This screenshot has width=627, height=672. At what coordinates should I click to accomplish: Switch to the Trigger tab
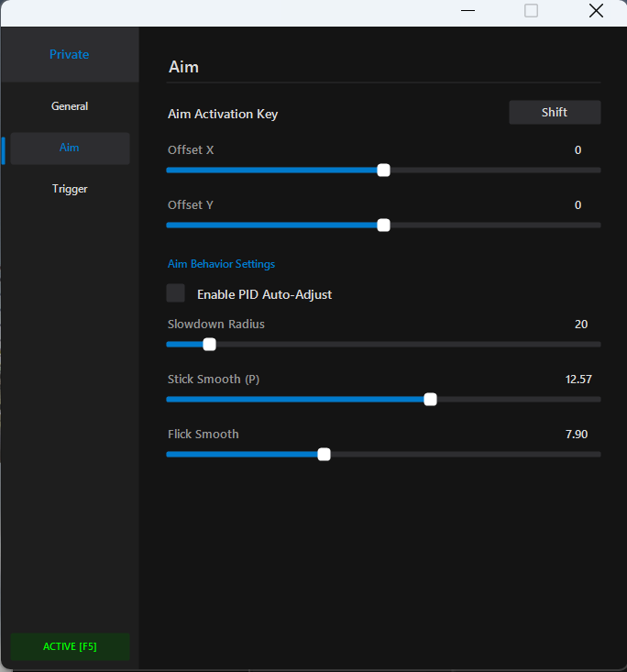[x=70, y=189]
